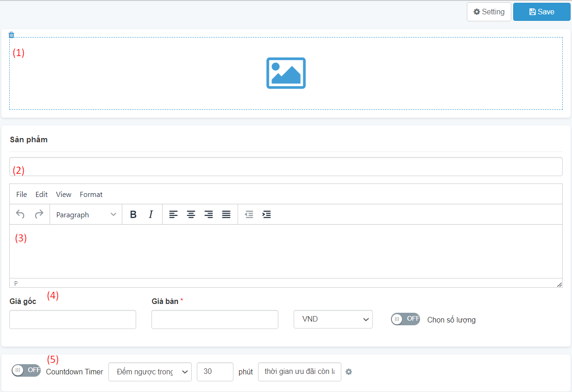Open the View menu in editor
This screenshot has height=392, width=572.
[x=64, y=195]
